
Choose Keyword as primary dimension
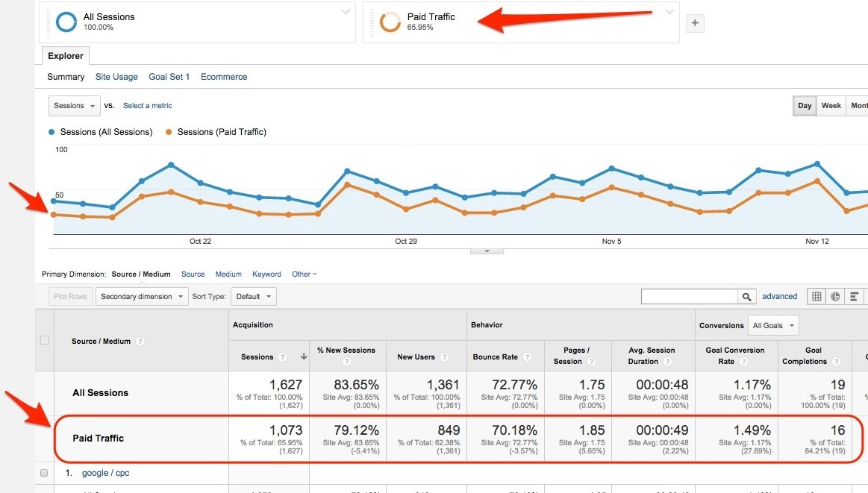click(x=266, y=274)
